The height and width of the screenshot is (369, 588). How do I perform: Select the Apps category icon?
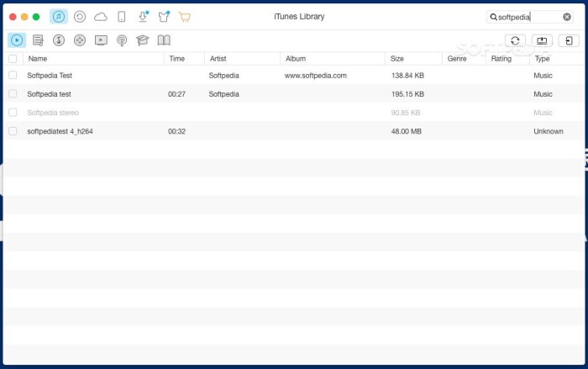(80, 40)
